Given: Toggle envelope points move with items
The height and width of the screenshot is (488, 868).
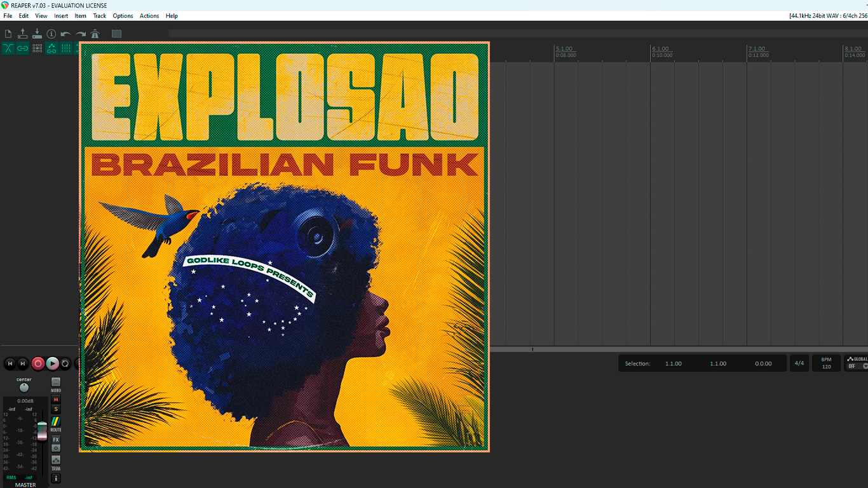Looking at the screenshot, I should pos(51,48).
